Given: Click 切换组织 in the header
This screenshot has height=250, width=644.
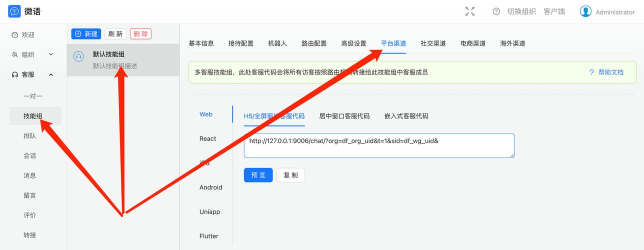Looking at the screenshot, I should tap(521, 11).
